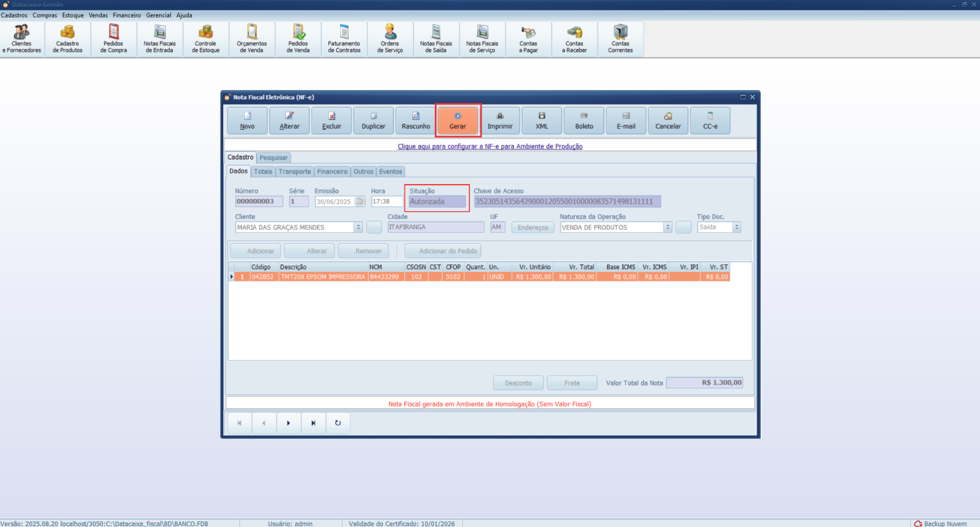980x527 pixels.
Task: Click Gerar to generate the NF-e
Action: point(458,120)
